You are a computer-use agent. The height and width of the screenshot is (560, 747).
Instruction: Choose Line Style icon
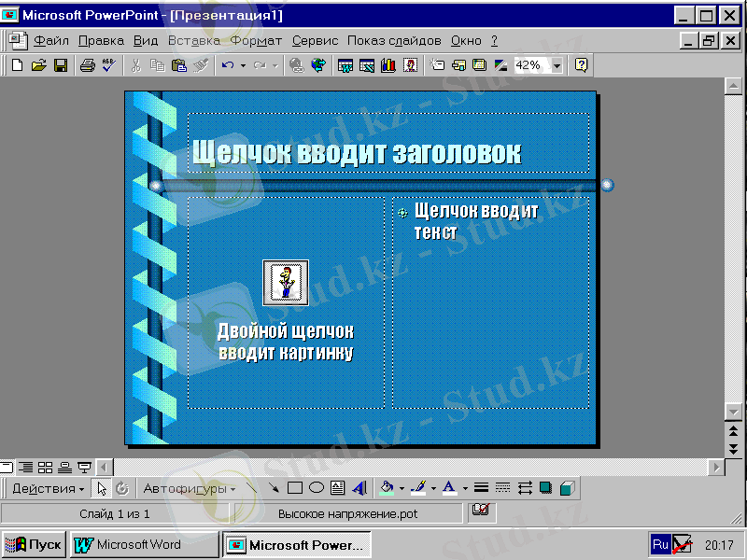pyautogui.click(x=481, y=488)
